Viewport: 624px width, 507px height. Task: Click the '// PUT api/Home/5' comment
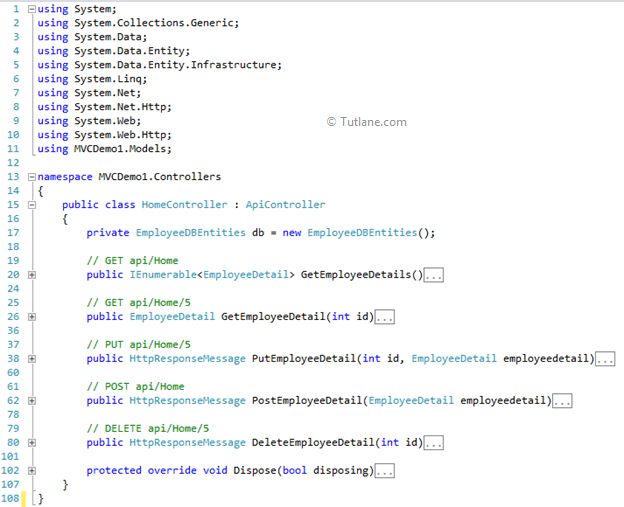click(138, 345)
